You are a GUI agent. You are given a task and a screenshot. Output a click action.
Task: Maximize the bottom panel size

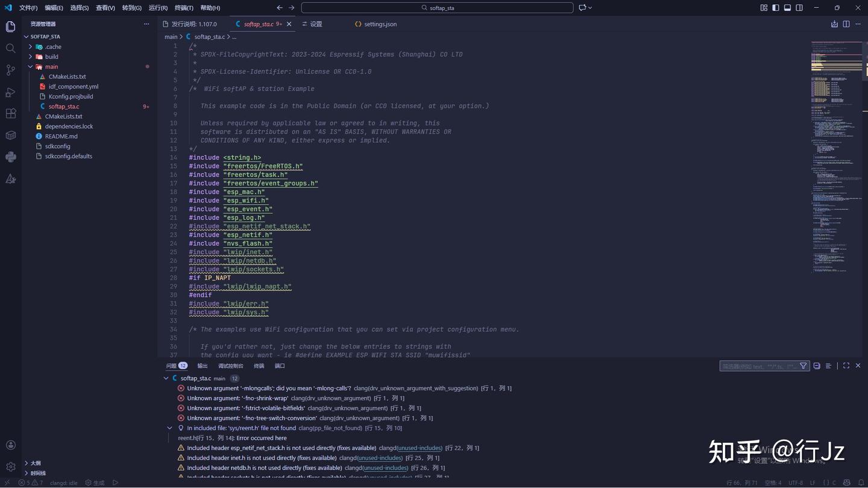tap(846, 366)
